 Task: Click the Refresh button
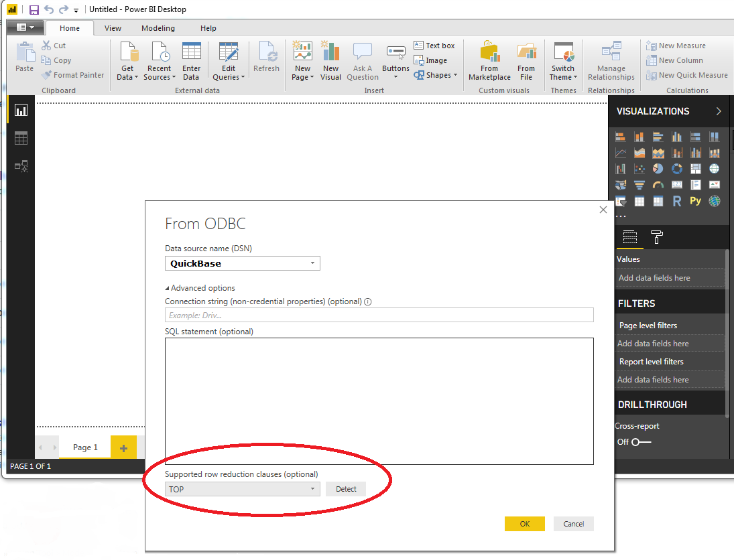point(266,57)
